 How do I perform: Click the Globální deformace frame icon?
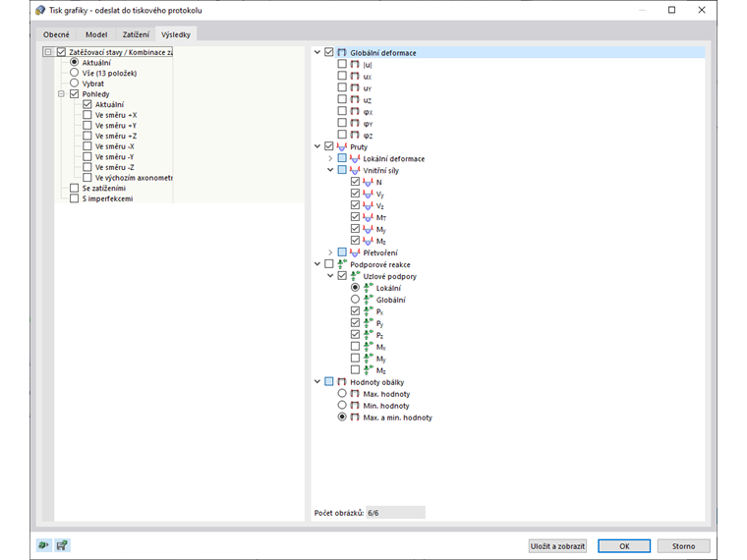342,52
